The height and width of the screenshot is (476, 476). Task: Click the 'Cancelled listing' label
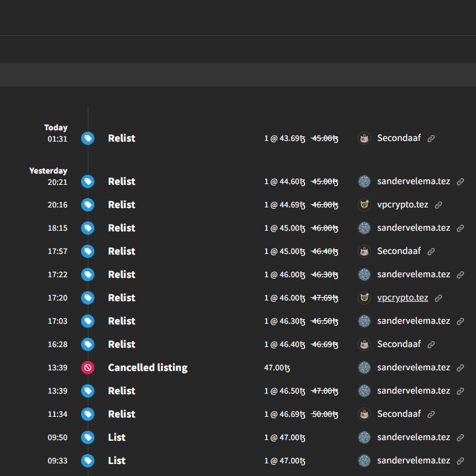pyautogui.click(x=148, y=368)
